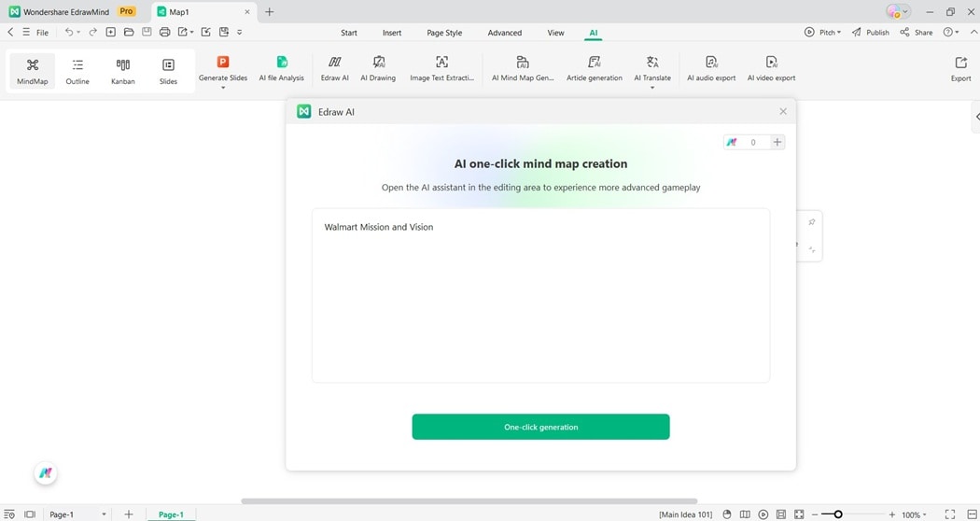980x521 pixels.
Task: Open AI video export
Action: click(771, 69)
